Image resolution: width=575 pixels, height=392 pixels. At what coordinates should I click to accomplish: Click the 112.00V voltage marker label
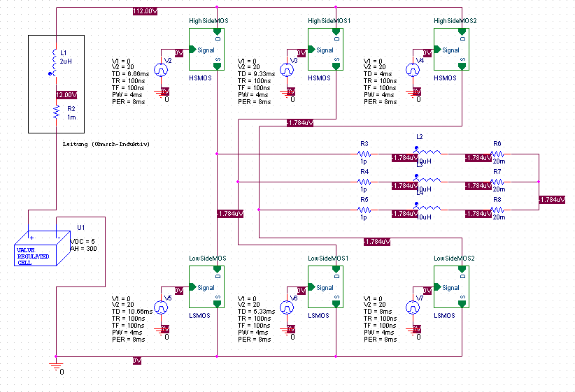point(145,11)
